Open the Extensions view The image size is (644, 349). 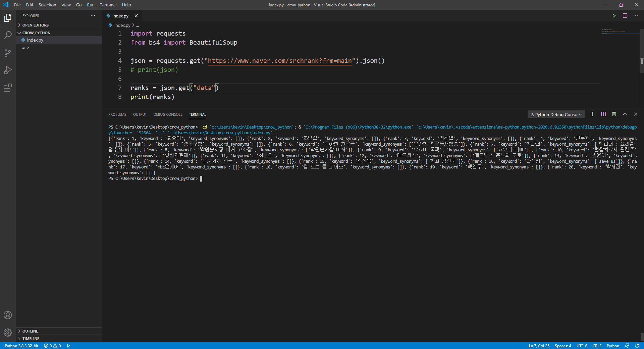click(8, 88)
